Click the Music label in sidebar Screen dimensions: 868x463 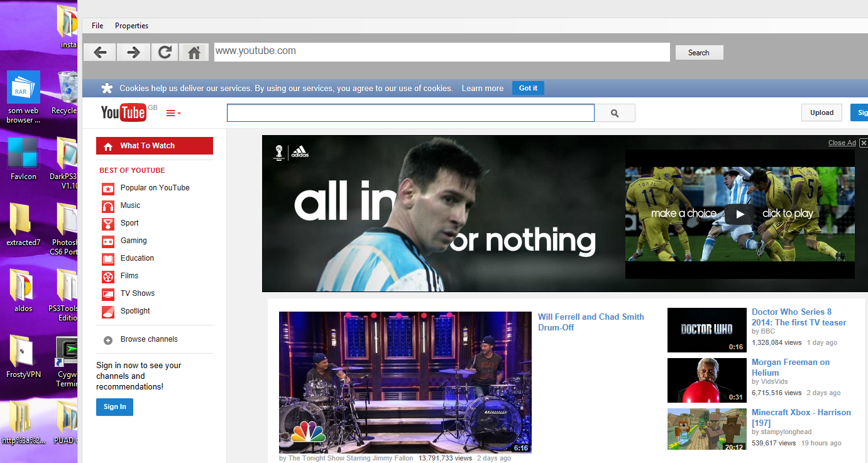[130, 205]
